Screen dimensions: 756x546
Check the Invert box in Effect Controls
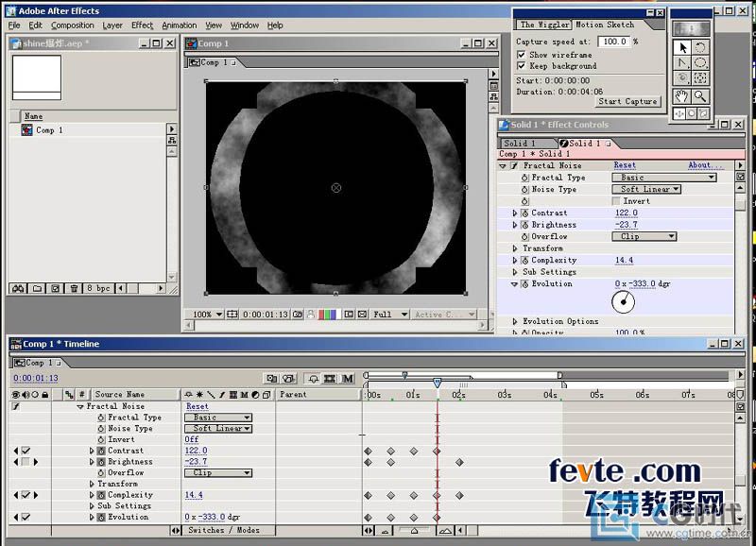coord(616,201)
